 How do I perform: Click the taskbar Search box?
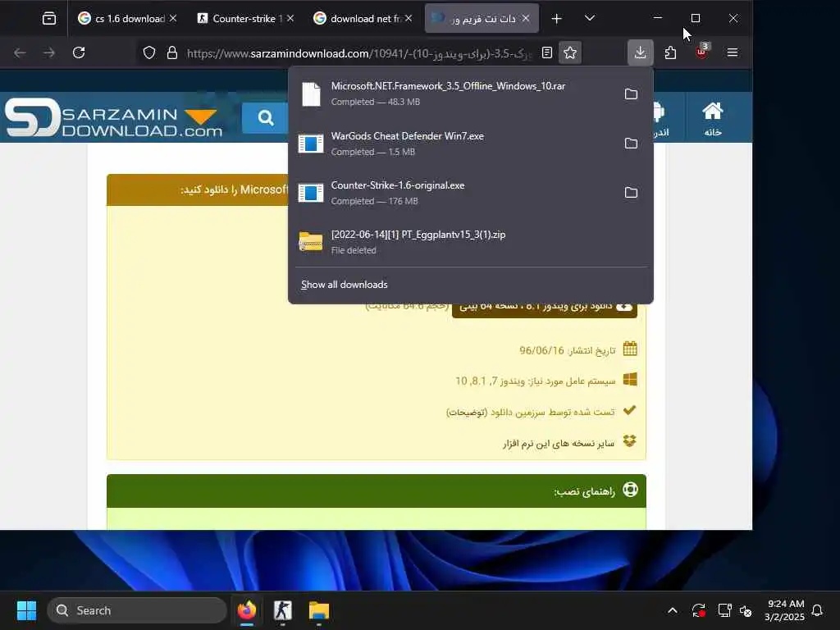(x=137, y=610)
